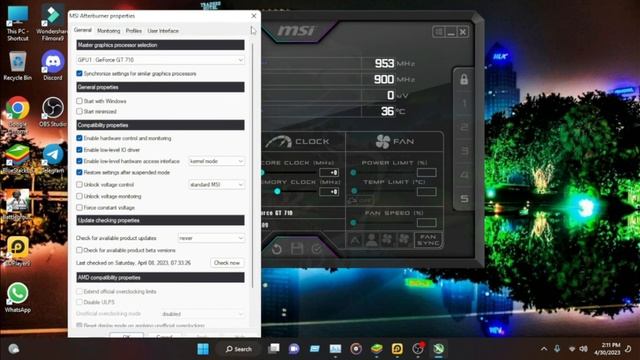Viewport: 640px width, 360px height.
Task: Click the Check now button
Action: [x=227, y=263]
